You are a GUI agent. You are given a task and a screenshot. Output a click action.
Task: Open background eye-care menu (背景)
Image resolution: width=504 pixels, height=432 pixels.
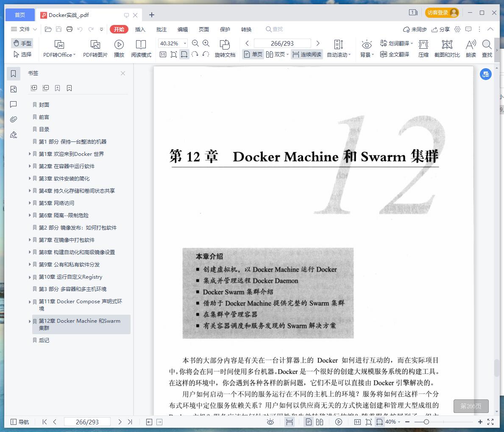(367, 49)
